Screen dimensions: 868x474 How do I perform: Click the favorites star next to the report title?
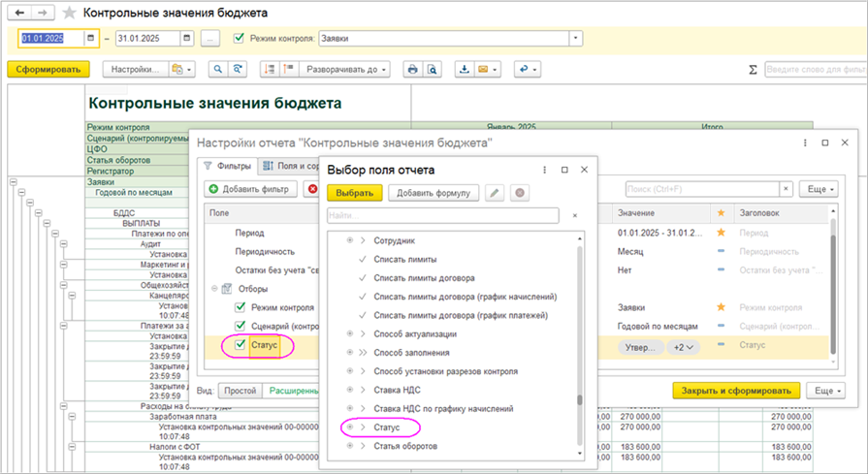click(69, 14)
